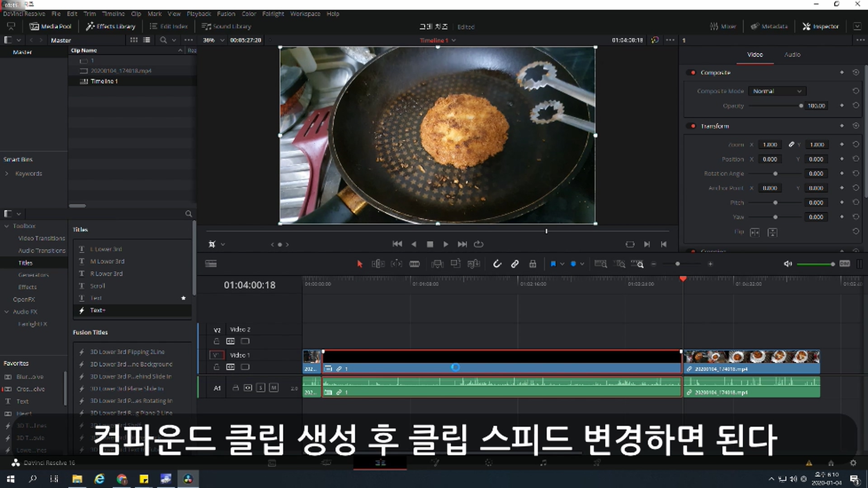Image resolution: width=868 pixels, height=488 pixels.
Task: Switch to the Audio tab in Inspector
Action: pos(792,55)
